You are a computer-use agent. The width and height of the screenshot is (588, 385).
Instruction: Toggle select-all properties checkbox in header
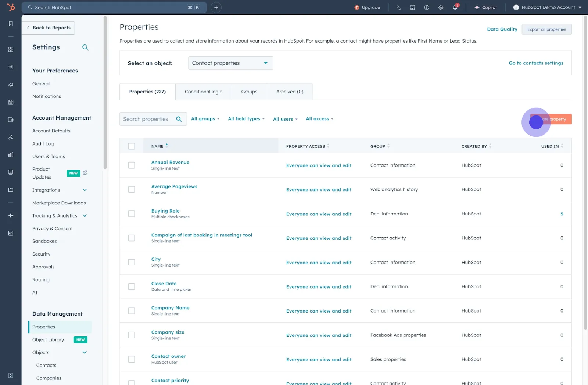[x=132, y=146]
